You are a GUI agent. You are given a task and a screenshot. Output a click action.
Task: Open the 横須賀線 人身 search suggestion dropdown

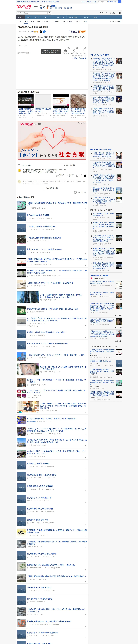coord(112,2)
